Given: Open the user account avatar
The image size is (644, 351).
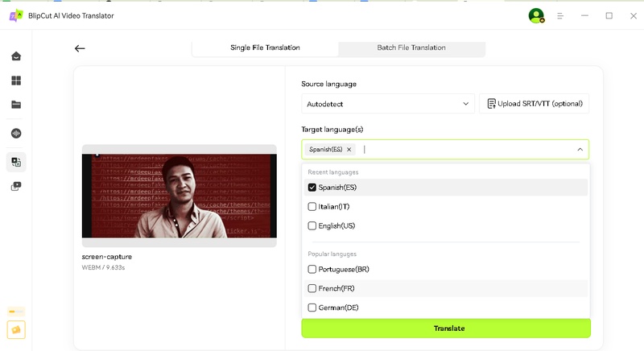Looking at the screenshot, I should [x=535, y=15].
